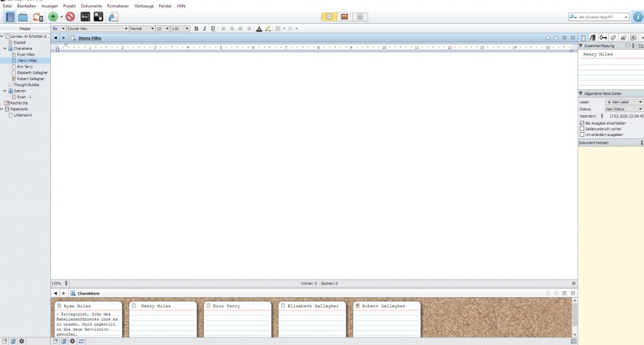Switch to Corkboard view mode
This screenshot has height=345, width=644.
click(x=344, y=17)
